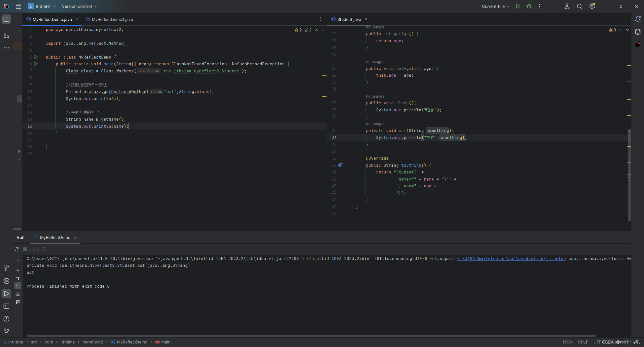Screen dimensions: 644x347
Task: Open Notifications bell icon
Action: (x=638, y=19)
